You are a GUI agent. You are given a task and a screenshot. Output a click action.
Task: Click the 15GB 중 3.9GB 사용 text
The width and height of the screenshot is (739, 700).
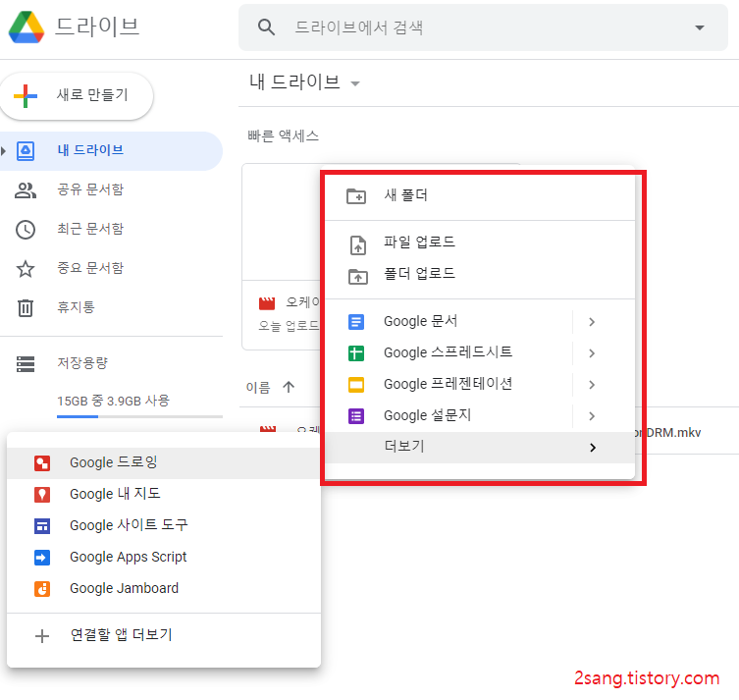click(x=113, y=401)
